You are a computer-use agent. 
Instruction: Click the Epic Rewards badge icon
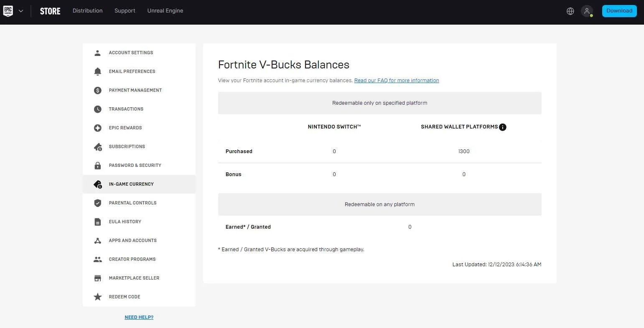(98, 128)
